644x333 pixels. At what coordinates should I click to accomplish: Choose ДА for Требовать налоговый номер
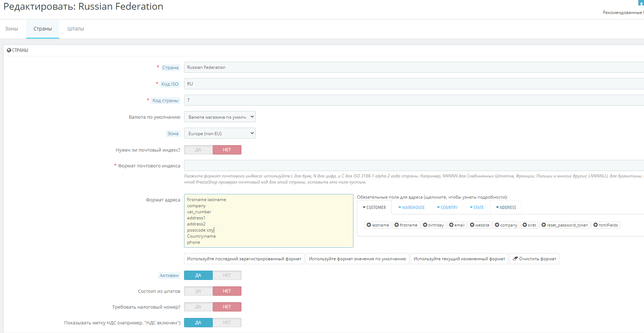[x=198, y=307]
